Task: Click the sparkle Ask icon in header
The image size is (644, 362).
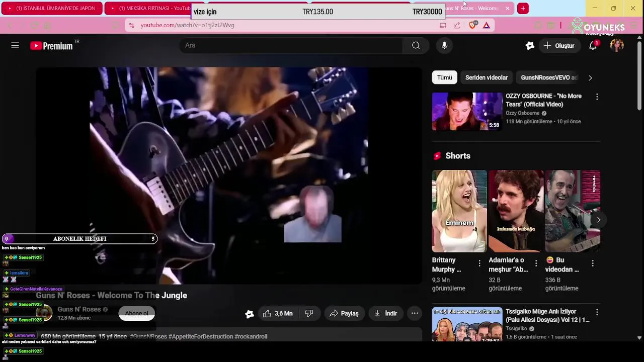Action: (x=530, y=45)
